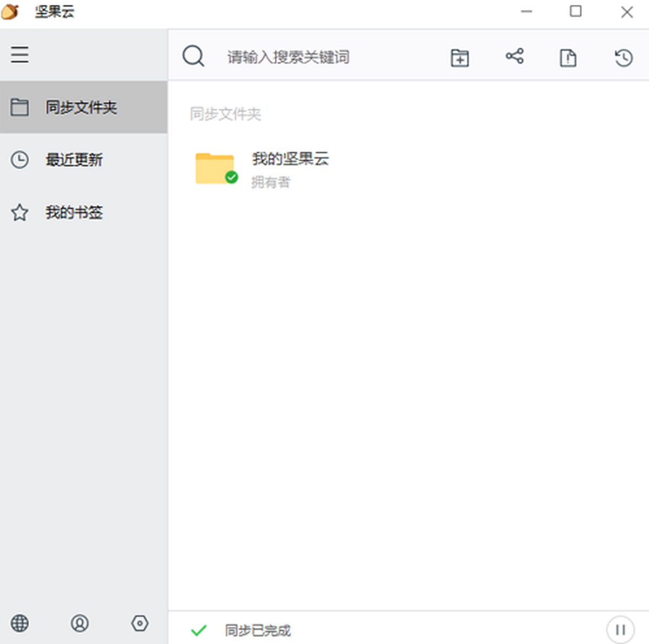
Task: Switch to 最近更新 in the sidebar
Action: [x=75, y=160]
